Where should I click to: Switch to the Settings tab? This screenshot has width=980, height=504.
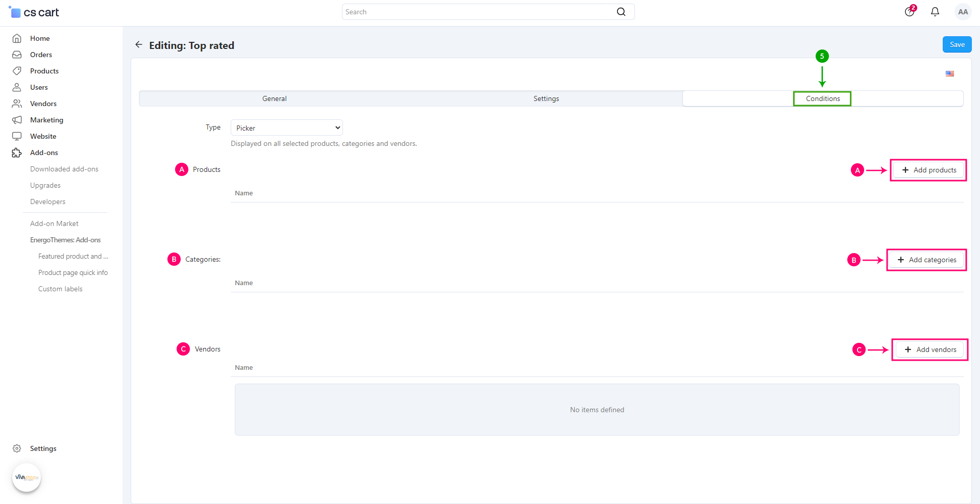546,98
